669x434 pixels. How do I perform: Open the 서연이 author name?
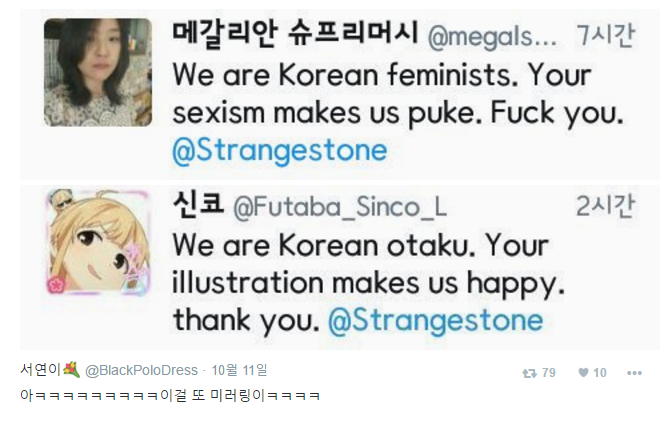[39, 371]
